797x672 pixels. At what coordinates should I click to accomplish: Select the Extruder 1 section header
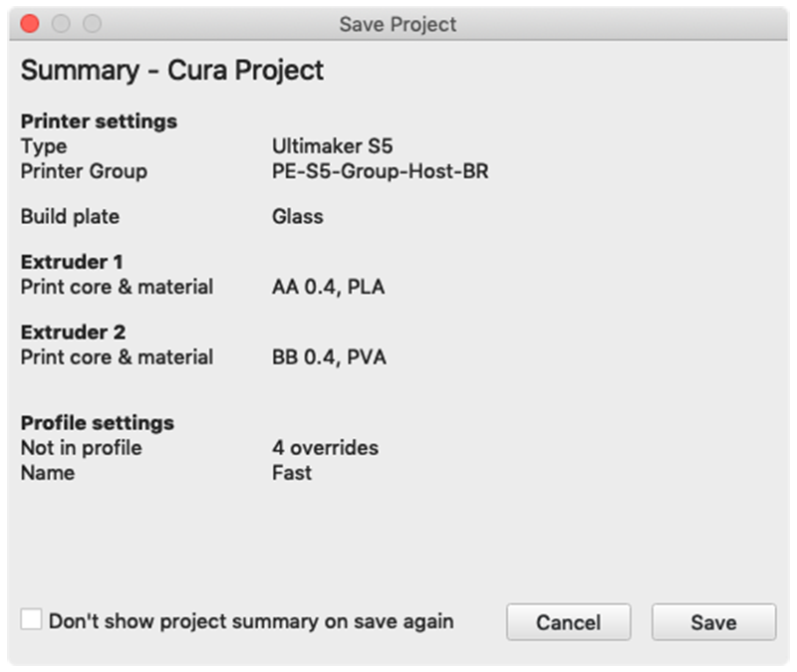pyautogui.click(x=73, y=263)
